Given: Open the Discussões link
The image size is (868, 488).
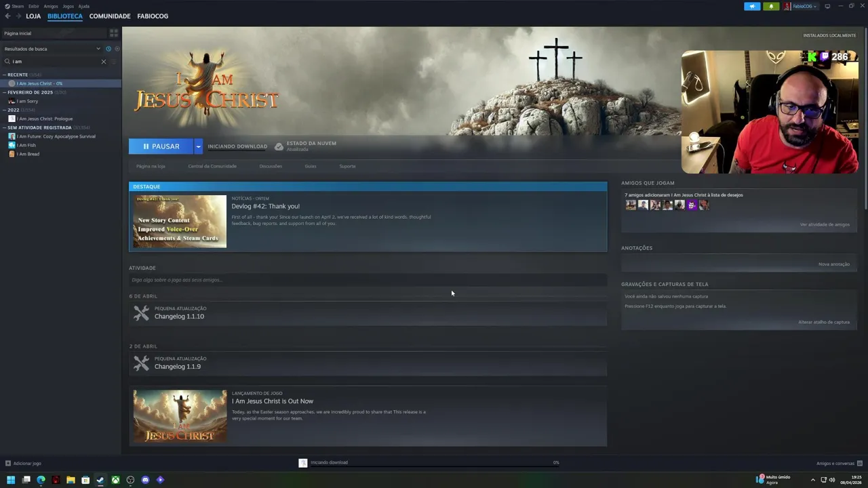Looking at the screenshot, I should point(271,166).
